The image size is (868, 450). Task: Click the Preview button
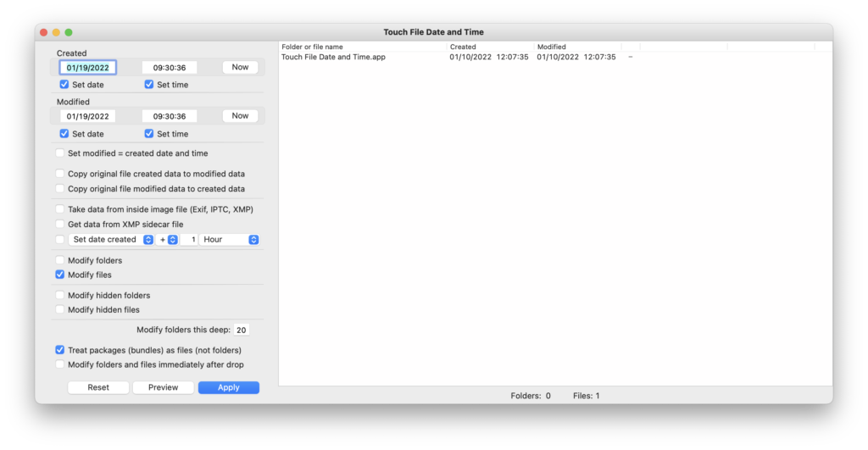tap(164, 387)
